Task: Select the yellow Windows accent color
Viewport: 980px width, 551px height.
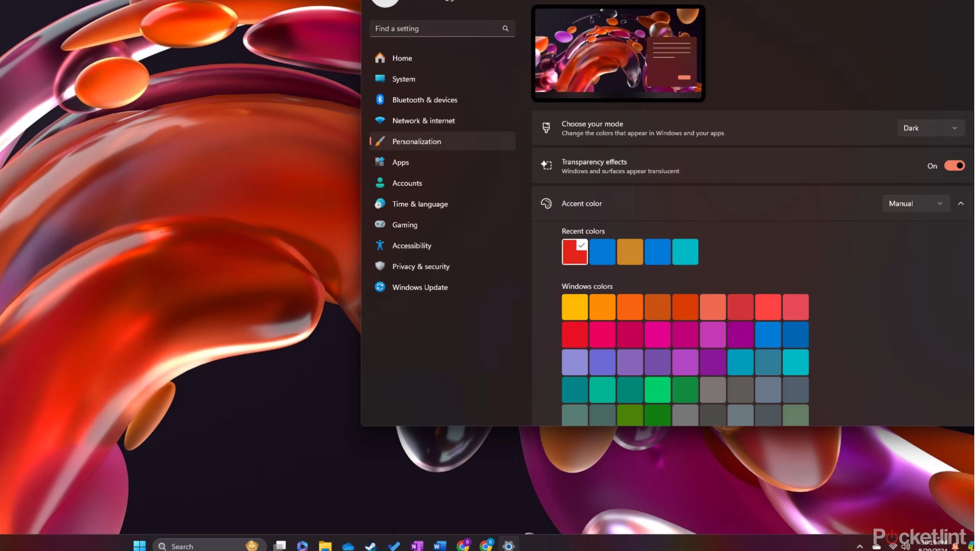Action: (x=573, y=306)
